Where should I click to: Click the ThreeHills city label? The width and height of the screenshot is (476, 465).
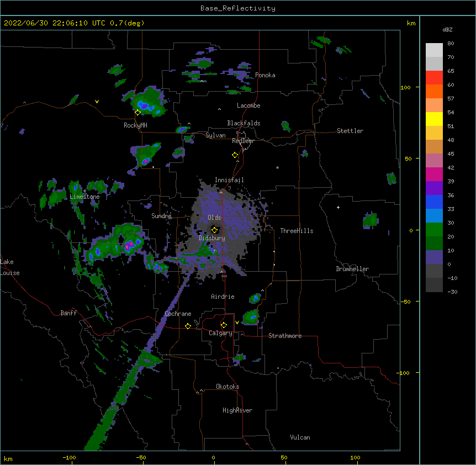[297, 231]
